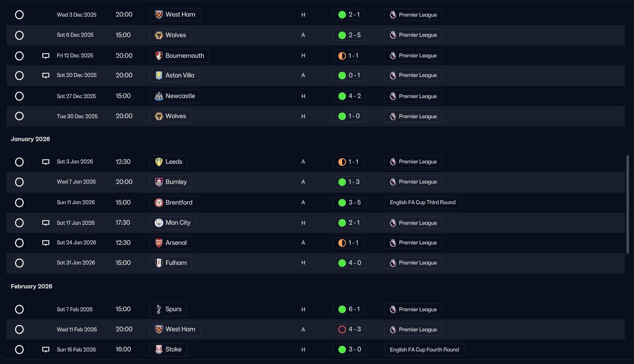This screenshot has width=634, height=364.
Task: Select the radio circle on the Fulham row
Action: point(19,263)
